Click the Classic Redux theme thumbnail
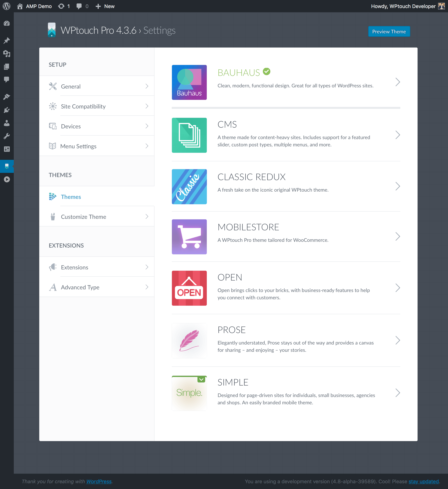The height and width of the screenshot is (489, 448). pos(189,187)
